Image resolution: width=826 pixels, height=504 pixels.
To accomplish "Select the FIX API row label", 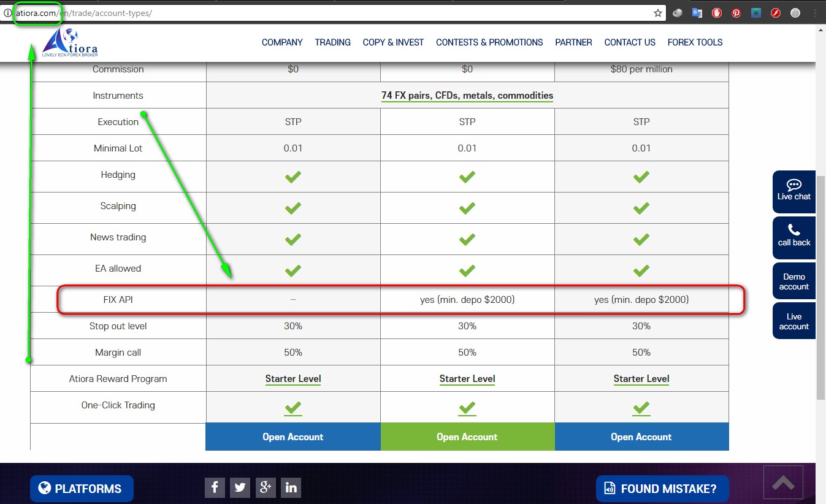I will point(118,300).
